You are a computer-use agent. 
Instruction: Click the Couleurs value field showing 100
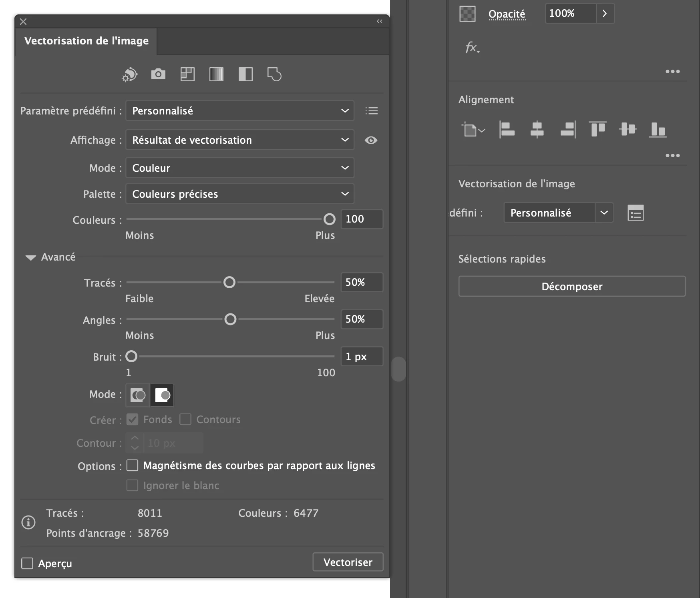[x=362, y=219]
